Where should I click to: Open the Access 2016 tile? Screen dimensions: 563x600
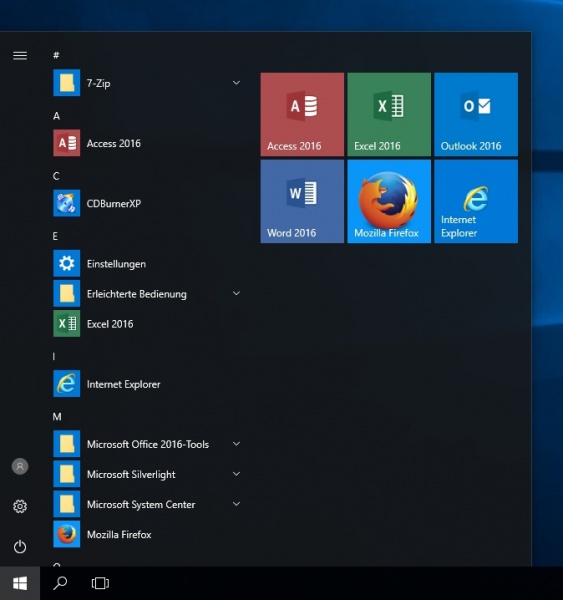(x=302, y=114)
